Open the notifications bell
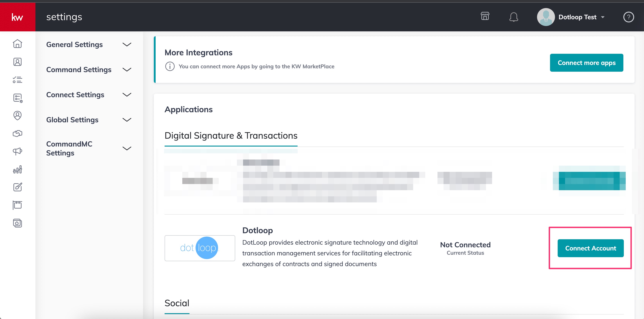The image size is (644, 319). pos(514,17)
